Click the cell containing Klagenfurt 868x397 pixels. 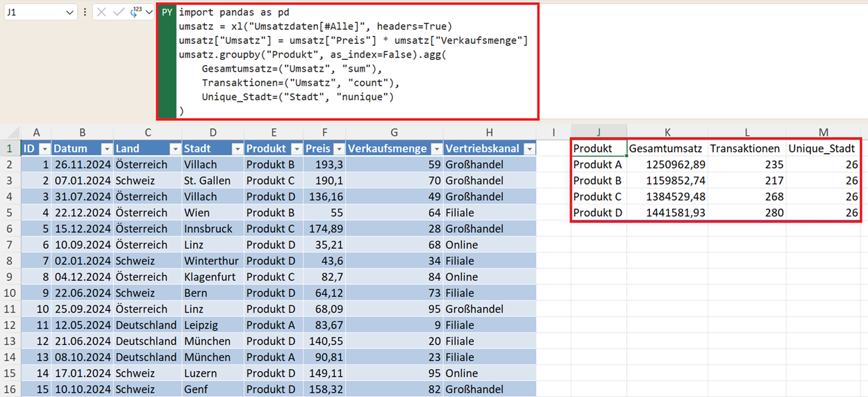(212, 277)
